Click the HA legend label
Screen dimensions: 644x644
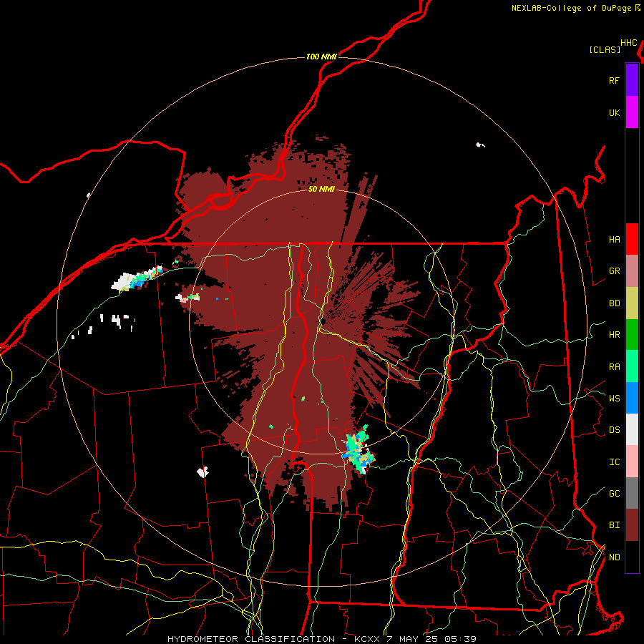(x=614, y=239)
